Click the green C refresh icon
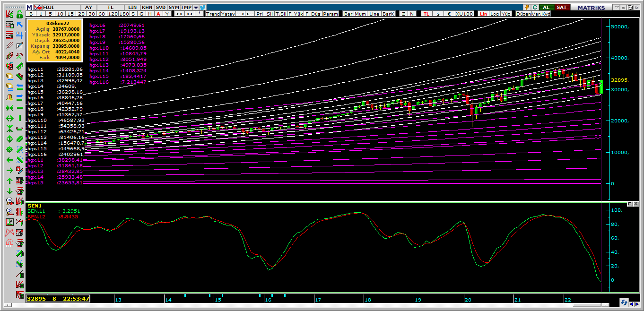 tap(535, 8)
